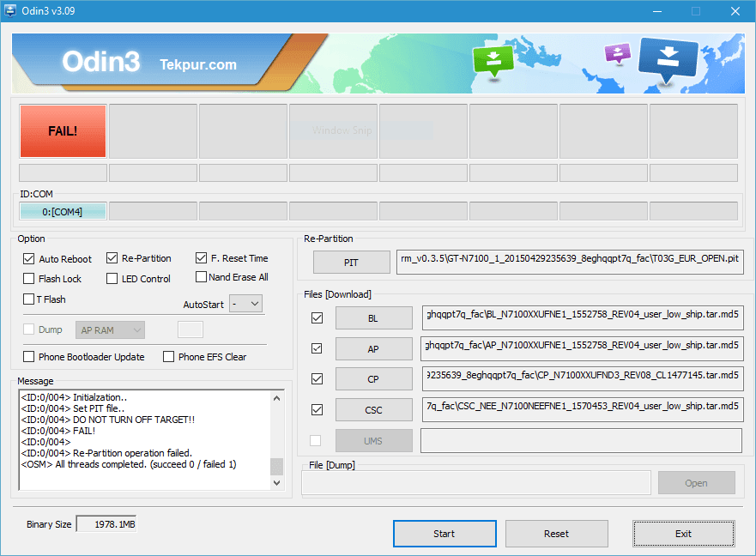Uncheck the CP file checkbox
The image size is (756, 556).
317,379
